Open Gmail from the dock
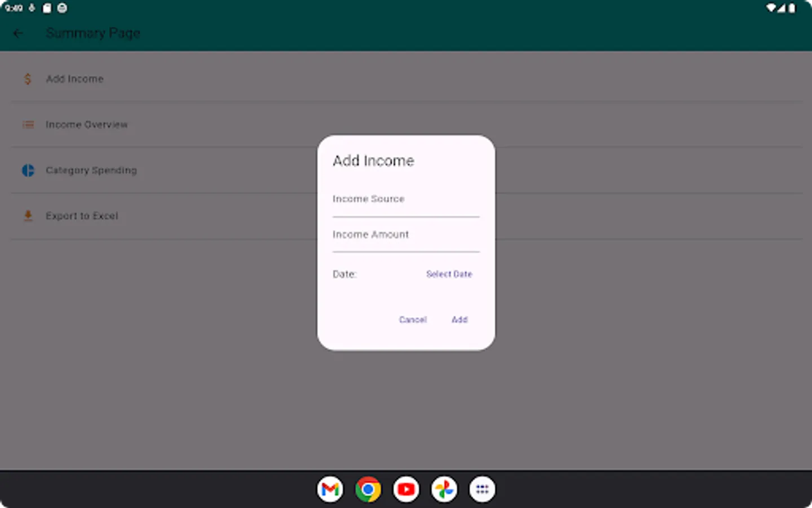The image size is (812, 508). 330,489
